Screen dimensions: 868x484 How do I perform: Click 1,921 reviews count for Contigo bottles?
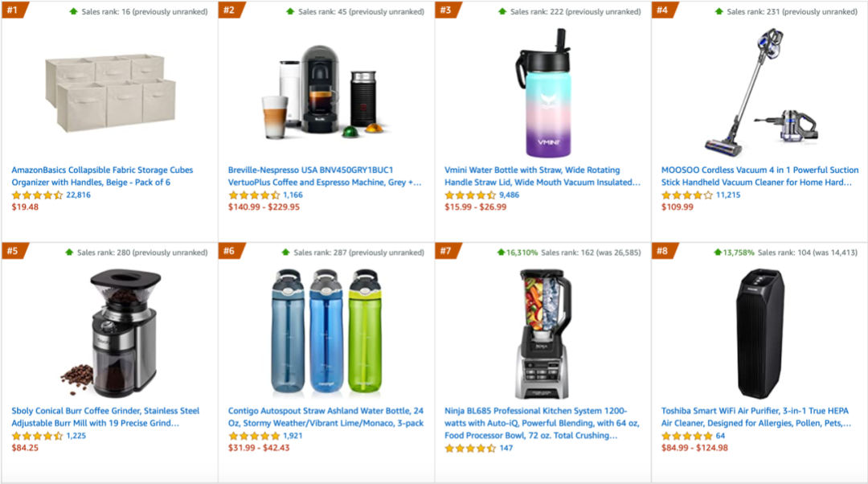[x=292, y=437]
